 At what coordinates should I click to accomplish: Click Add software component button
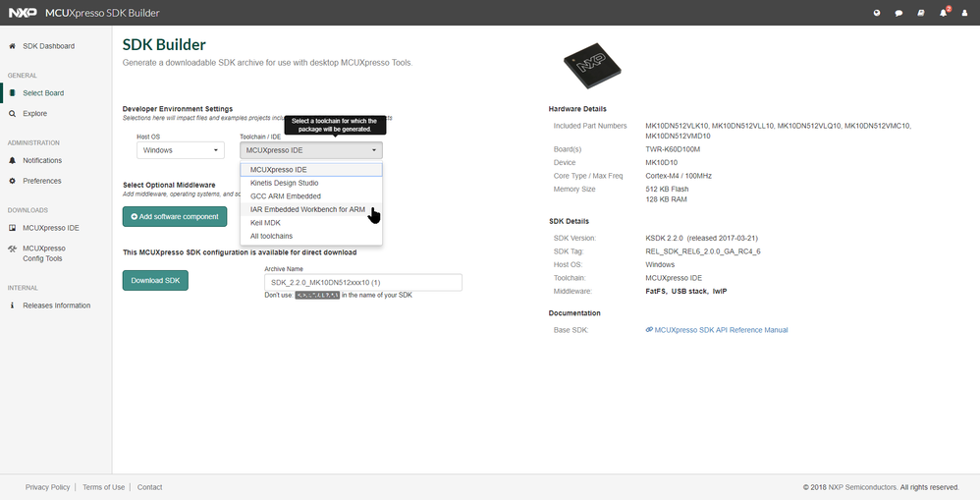click(175, 217)
